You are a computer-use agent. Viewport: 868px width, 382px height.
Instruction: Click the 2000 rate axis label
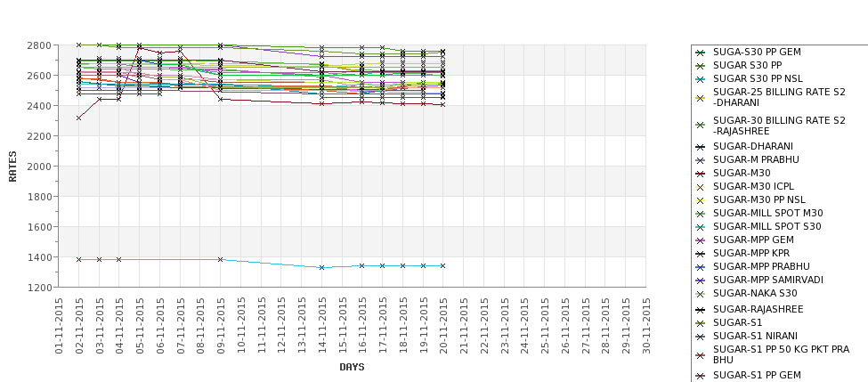39,167
